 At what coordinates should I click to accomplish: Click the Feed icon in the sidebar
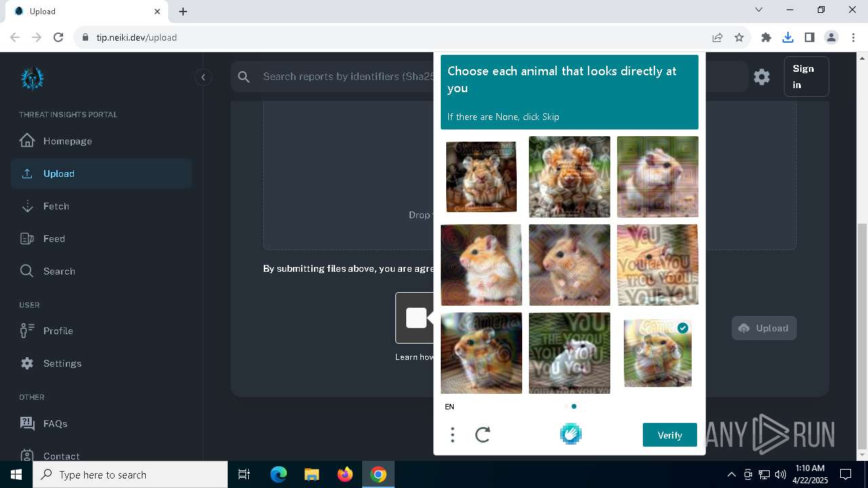click(x=27, y=239)
